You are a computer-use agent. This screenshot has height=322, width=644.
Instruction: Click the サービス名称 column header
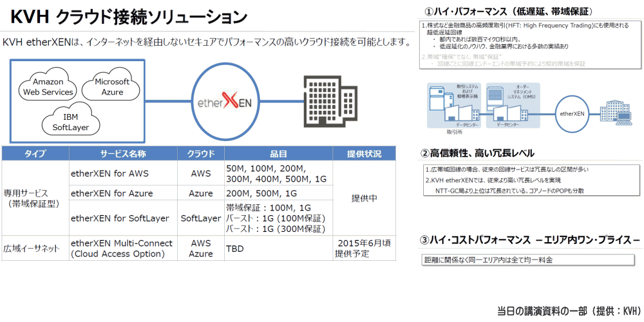[123, 154]
